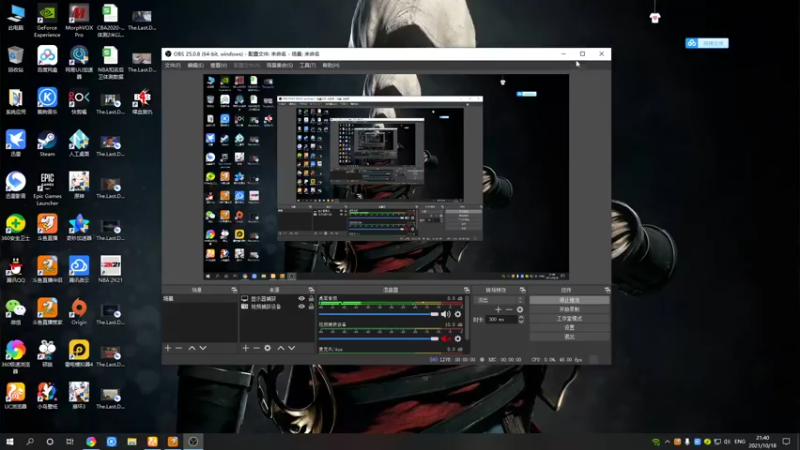The width and height of the screenshot is (800, 450).
Task: Select the video capture device source row
Action: [x=277, y=307]
